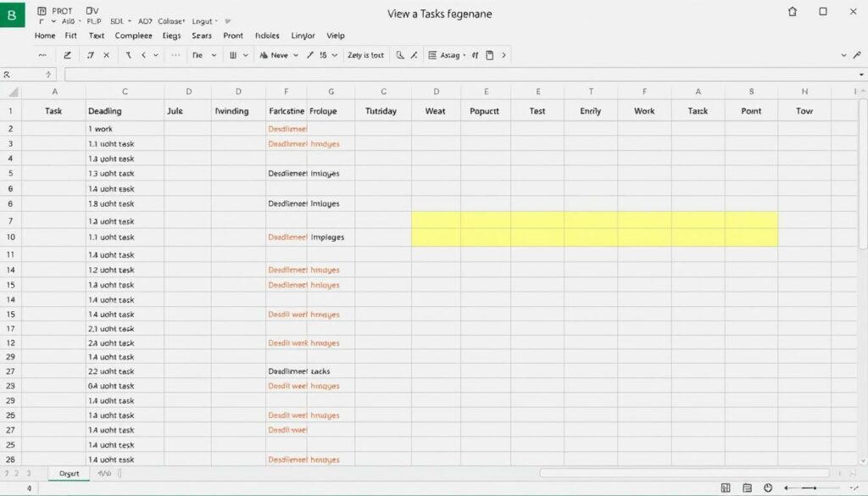Click the column bars toolbar icon
868x496 pixels.
[x=233, y=55]
